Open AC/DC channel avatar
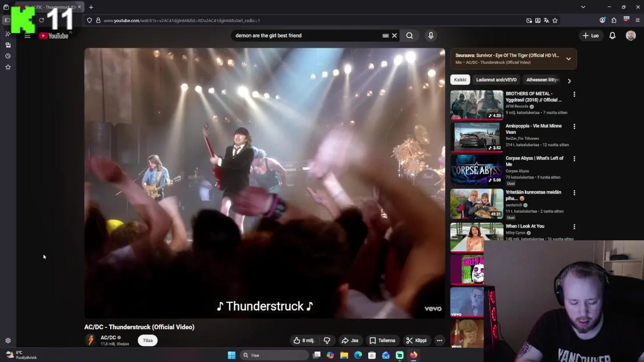The height and width of the screenshot is (362, 644). click(x=91, y=340)
